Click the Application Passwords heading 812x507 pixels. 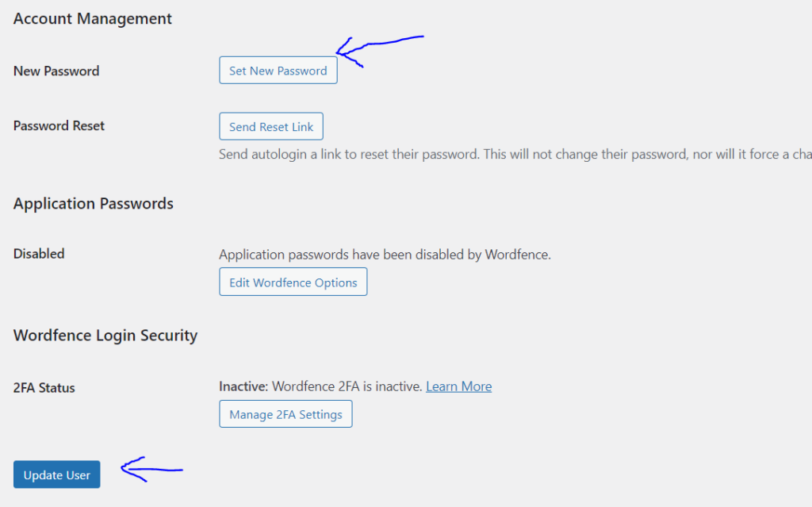point(94,204)
